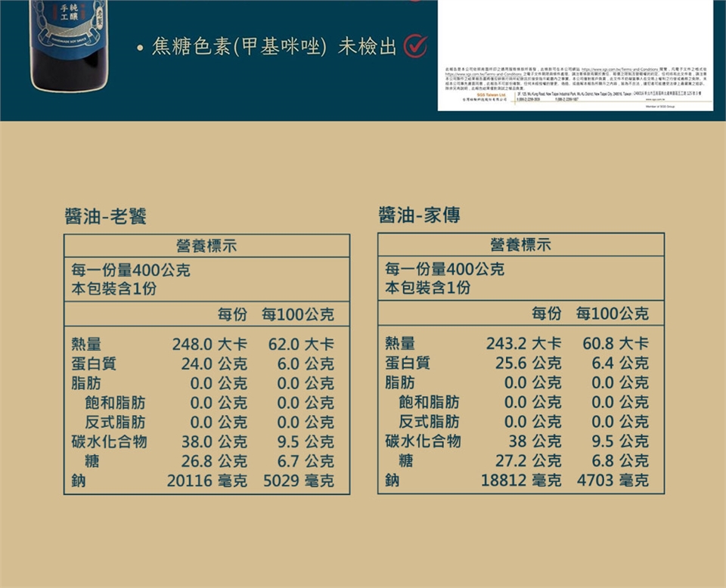The width and height of the screenshot is (726, 588).
Task: Click 每份 column header in 家傳 table
Action: (x=546, y=314)
